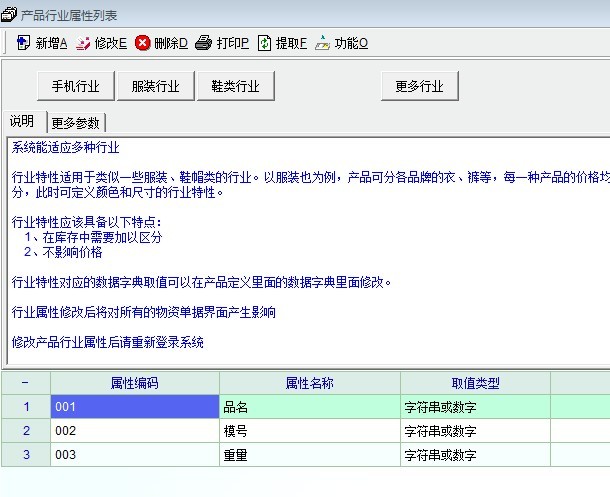Switch to the 说明 tab
This screenshot has height=497, width=610.
pyautogui.click(x=23, y=122)
